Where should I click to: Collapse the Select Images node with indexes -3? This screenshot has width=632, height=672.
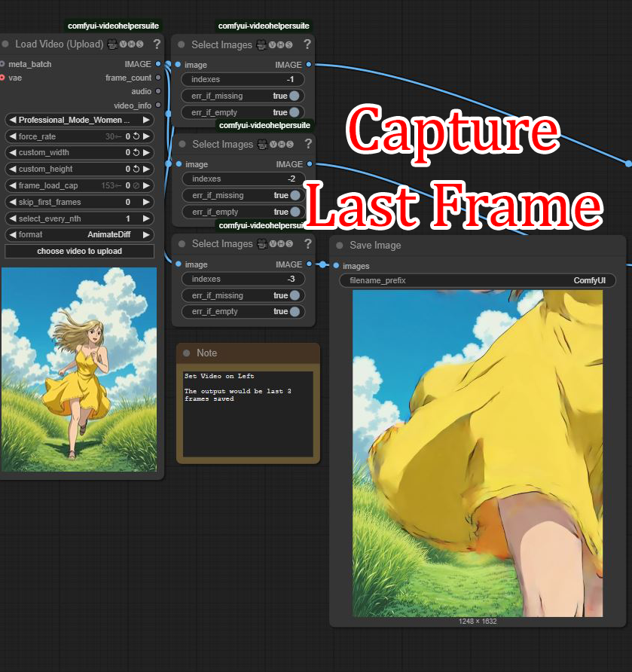(182, 243)
